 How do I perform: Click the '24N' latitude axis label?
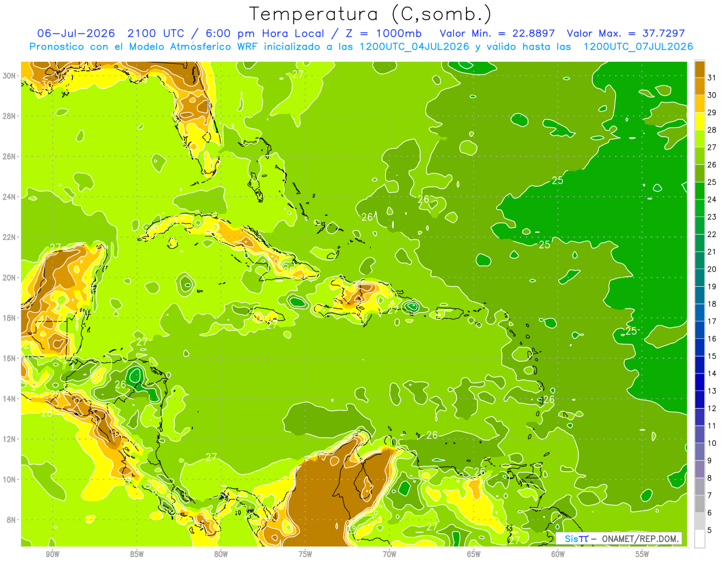pyautogui.click(x=10, y=197)
